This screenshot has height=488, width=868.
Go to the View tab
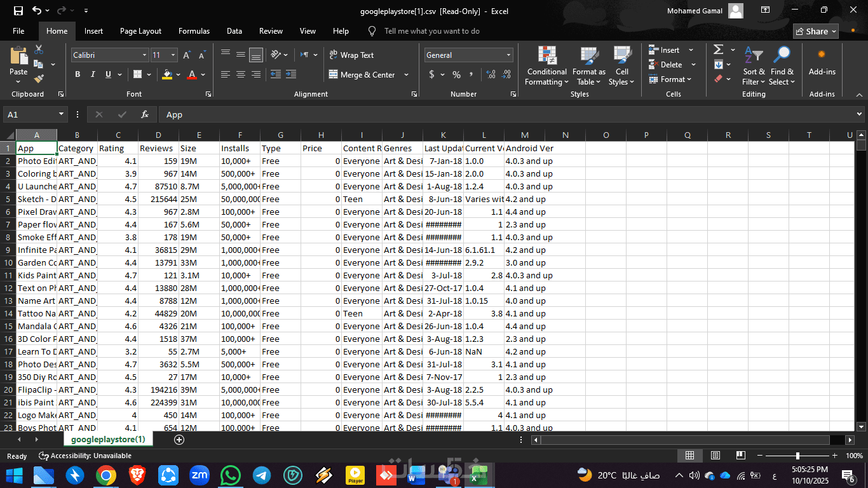(x=308, y=31)
